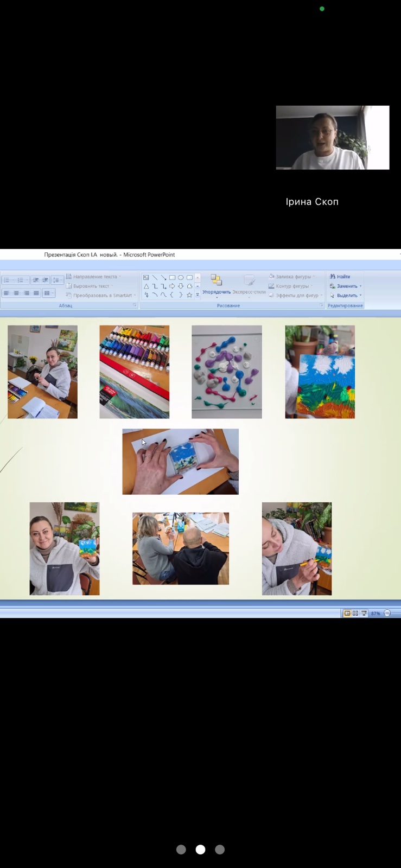Image resolution: width=401 pixels, height=868 pixels.
Task: Select the acrylic paint tubes photo
Action: 134,372
